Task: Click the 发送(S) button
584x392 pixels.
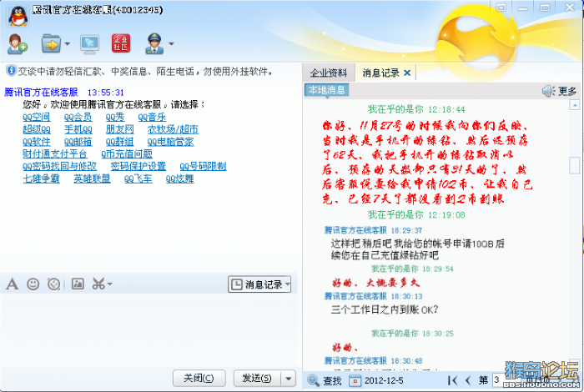Action: pos(257,378)
